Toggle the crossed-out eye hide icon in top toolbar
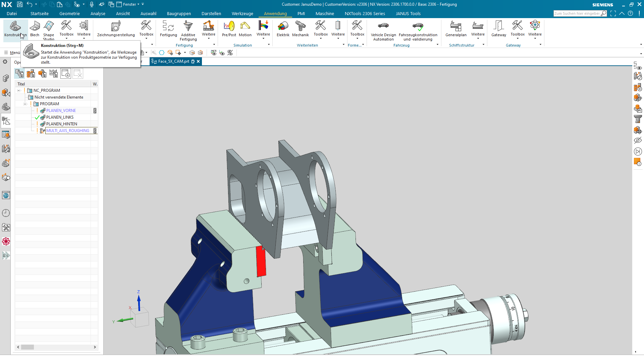The image size is (644, 362). [x=230, y=53]
